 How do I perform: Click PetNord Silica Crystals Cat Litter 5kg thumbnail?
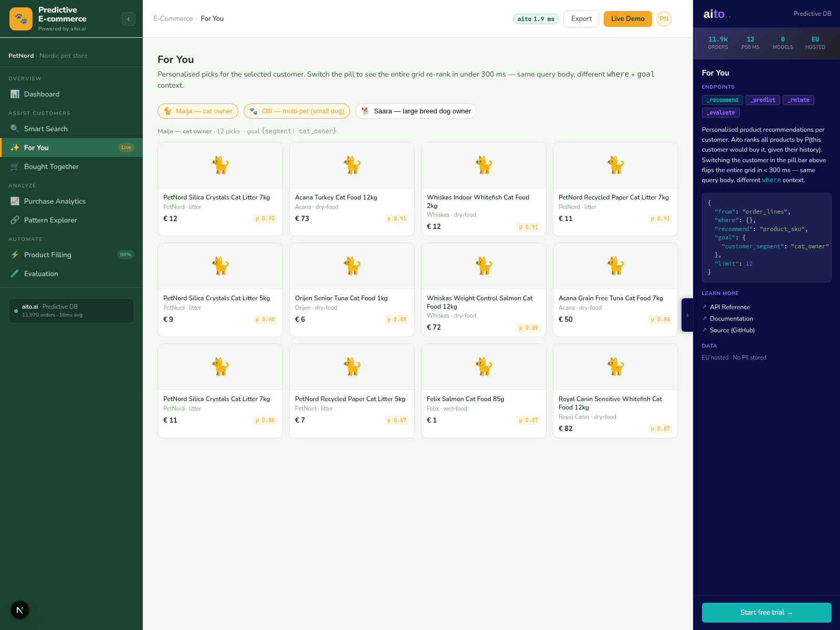coord(220,266)
